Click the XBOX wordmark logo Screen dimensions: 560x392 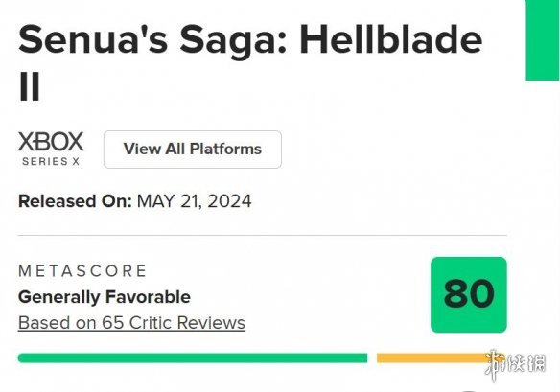pos(51,142)
